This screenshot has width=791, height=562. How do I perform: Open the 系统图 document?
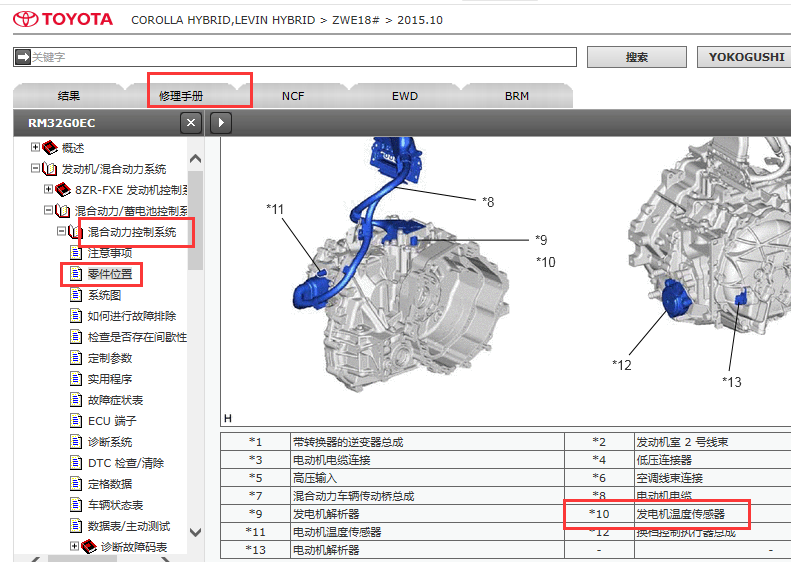[x=104, y=295]
